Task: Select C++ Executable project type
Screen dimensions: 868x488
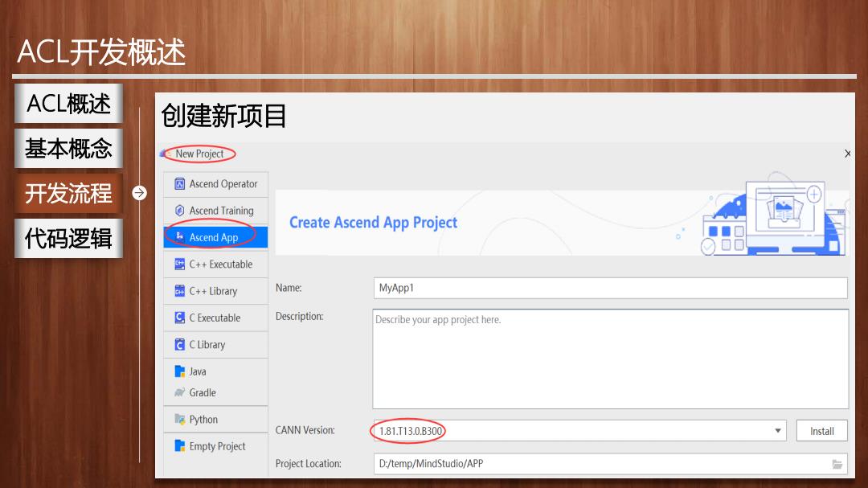Action: [216, 265]
